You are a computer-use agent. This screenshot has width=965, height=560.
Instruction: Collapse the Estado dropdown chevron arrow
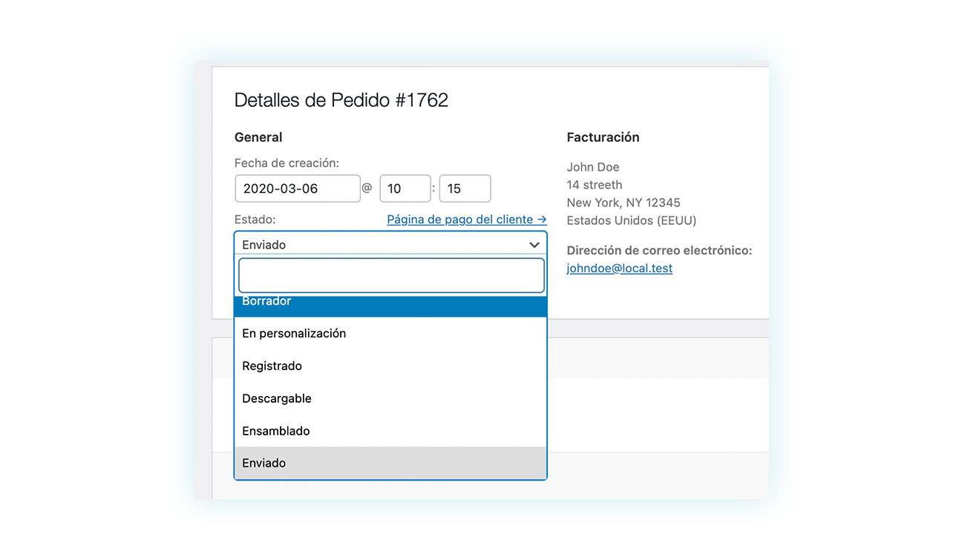coord(534,244)
